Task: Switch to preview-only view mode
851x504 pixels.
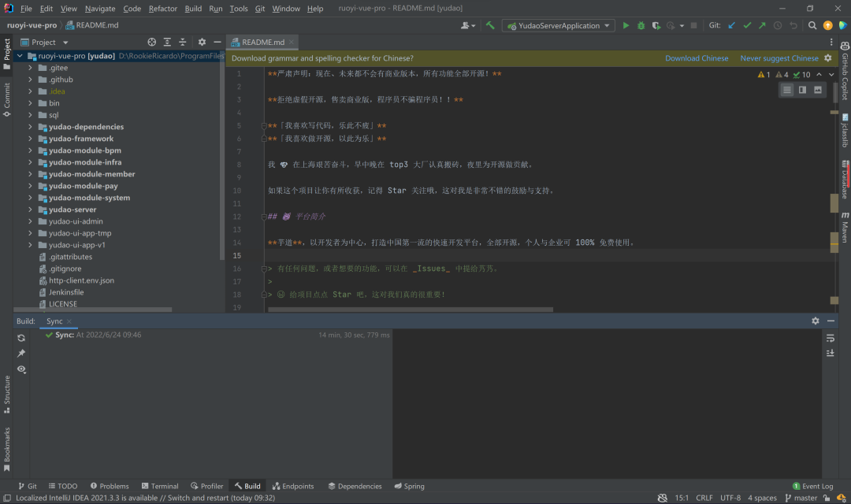Action: click(x=817, y=90)
